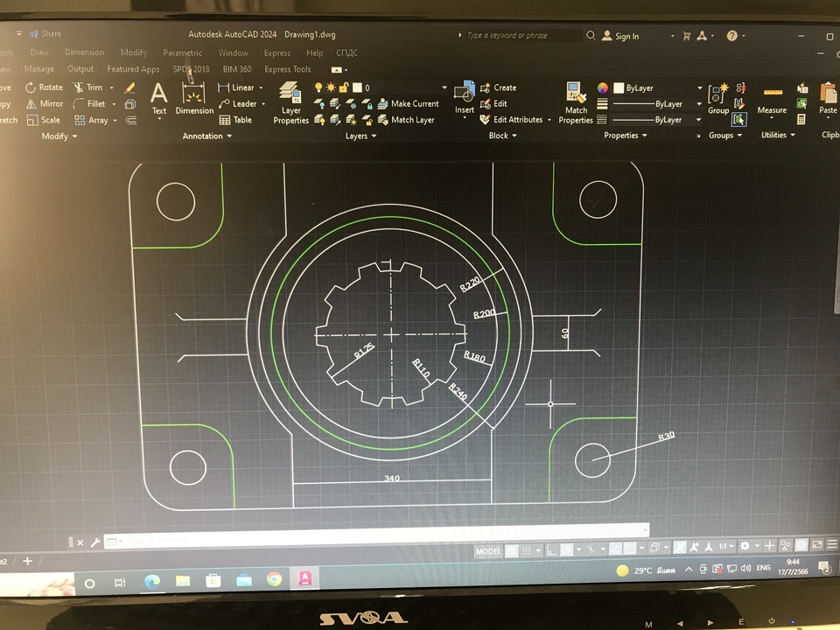The width and height of the screenshot is (840, 630).
Task: Select the Scale tool
Action: (x=44, y=120)
